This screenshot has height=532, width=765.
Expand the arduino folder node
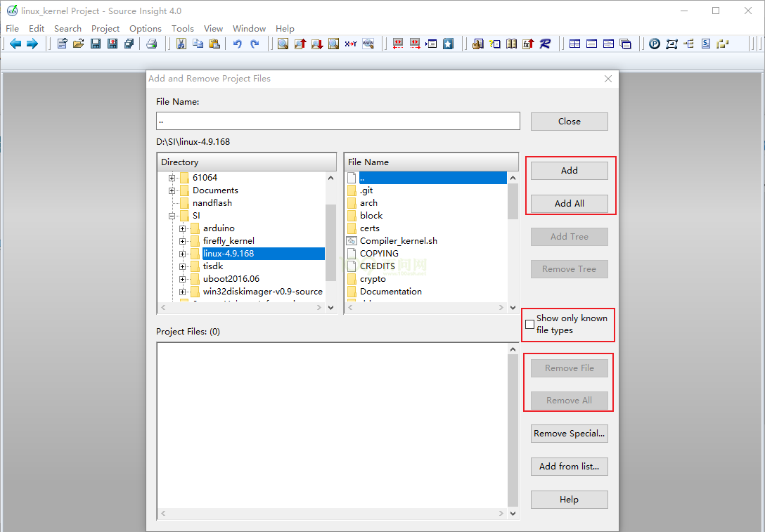(183, 228)
